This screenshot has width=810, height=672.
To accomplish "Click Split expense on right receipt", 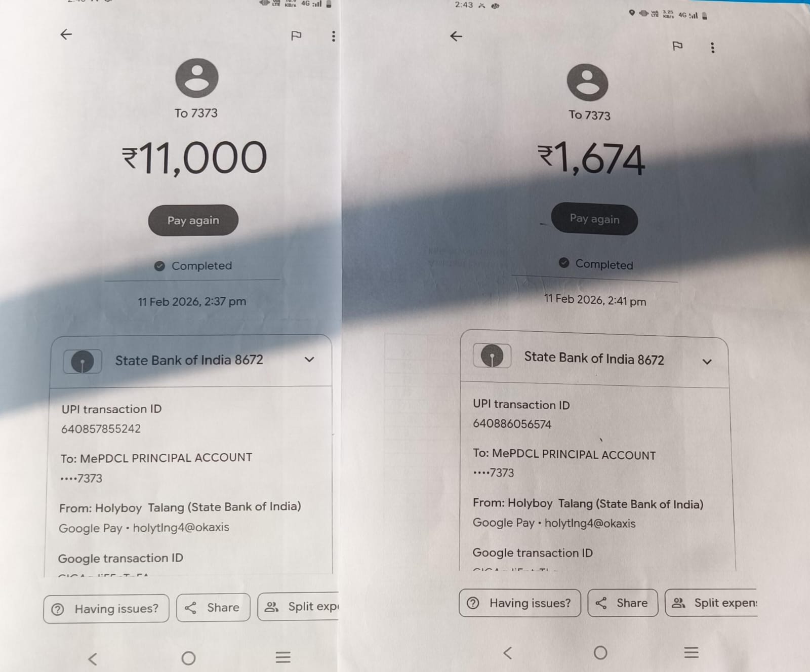I will click(712, 603).
